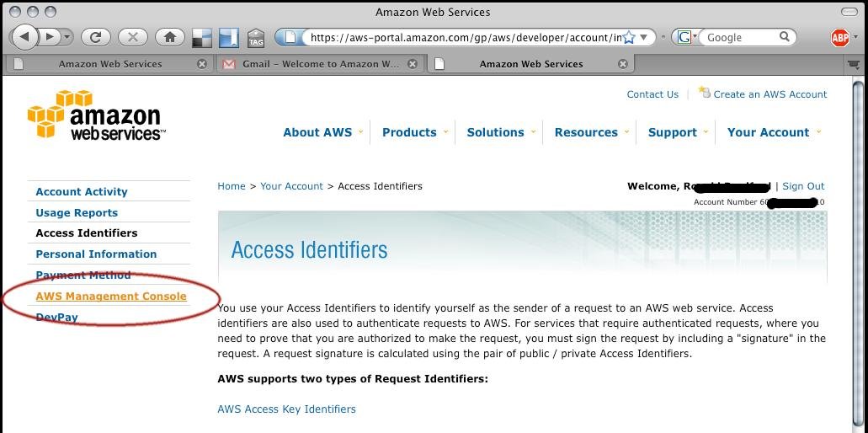The image size is (868, 433).
Task: Close the active Amazon Web Services tab
Action: point(623,64)
